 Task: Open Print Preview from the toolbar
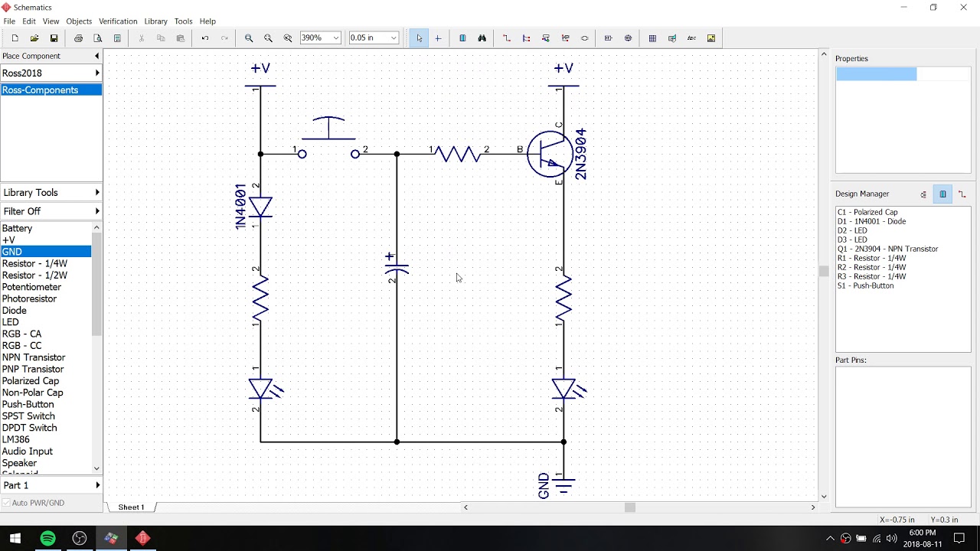[x=98, y=38]
